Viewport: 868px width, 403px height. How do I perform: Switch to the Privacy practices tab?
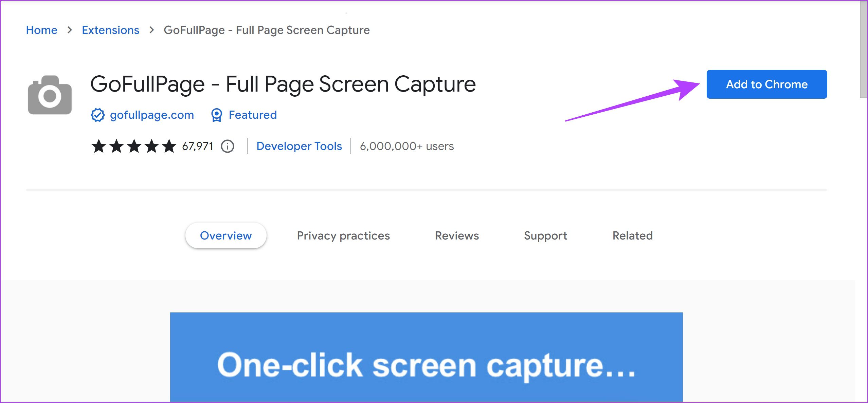pos(343,235)
